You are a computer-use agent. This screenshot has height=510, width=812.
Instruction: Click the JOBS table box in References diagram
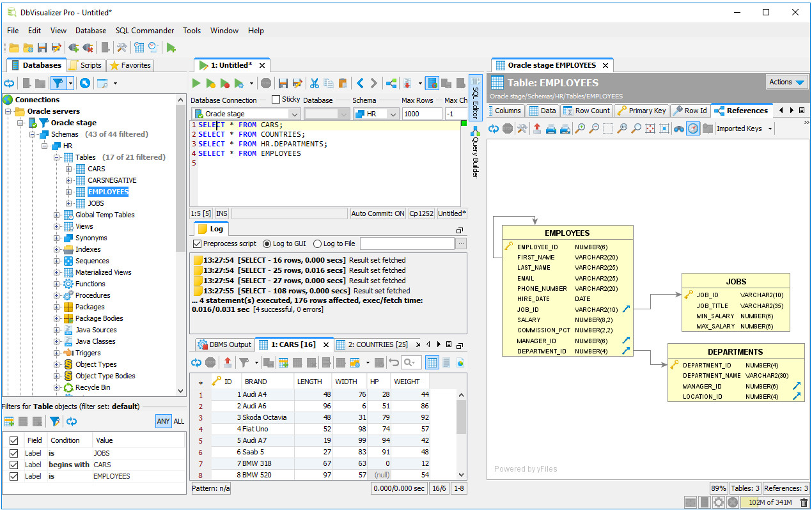point(735,302)
